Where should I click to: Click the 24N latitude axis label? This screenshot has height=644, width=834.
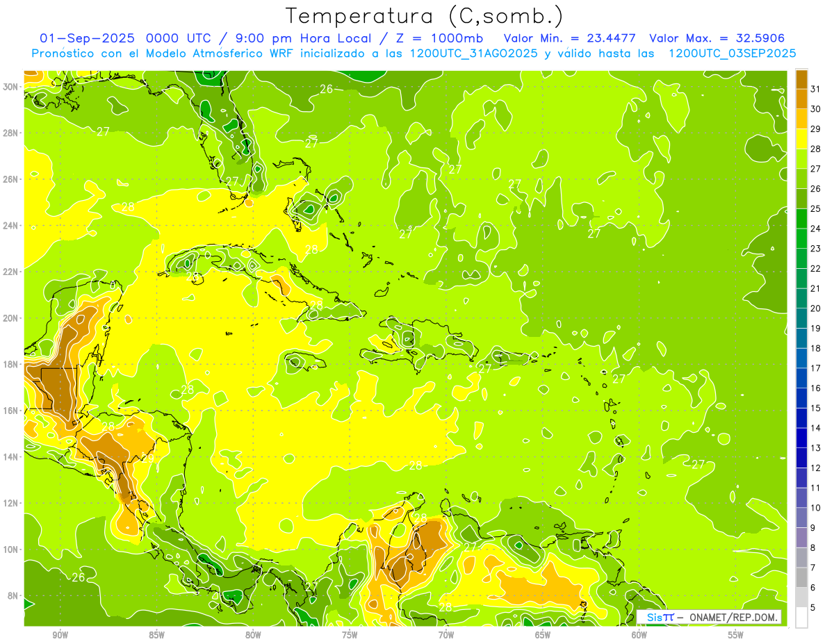tap(11, 226)
